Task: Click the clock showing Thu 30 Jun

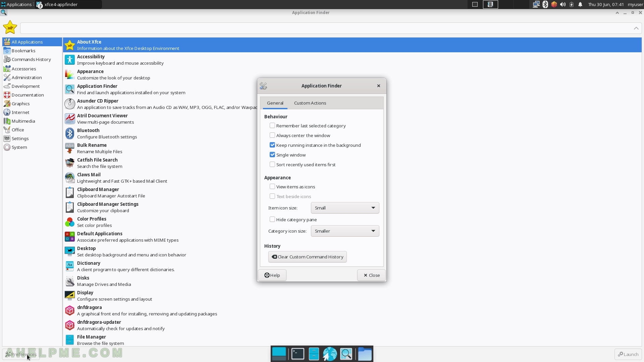Action: pos(606,4)
